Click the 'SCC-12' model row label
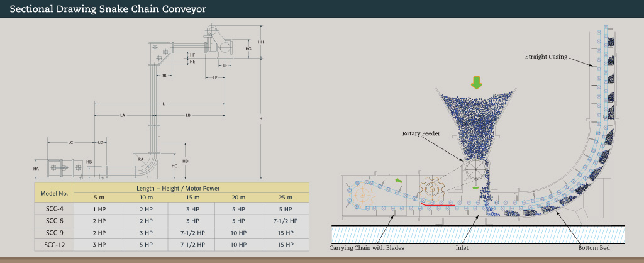Image resolution: width=644 pixels, height=263 pixels. click(54, 245)
